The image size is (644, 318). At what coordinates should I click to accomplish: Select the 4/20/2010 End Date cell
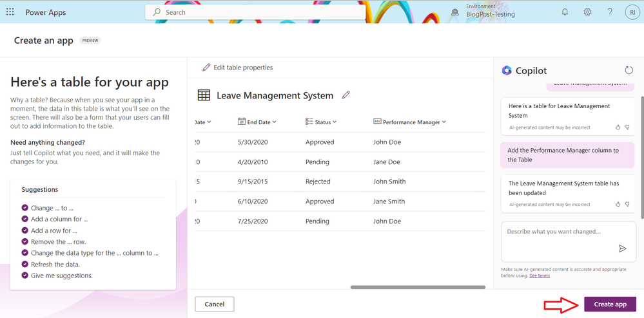253,162
